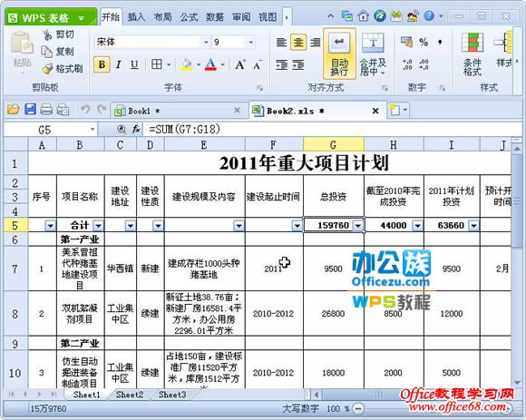This screenshot has height=420, width=526.
Task: Select column header H
Action: pyautogui.click(x=394, y=145)
